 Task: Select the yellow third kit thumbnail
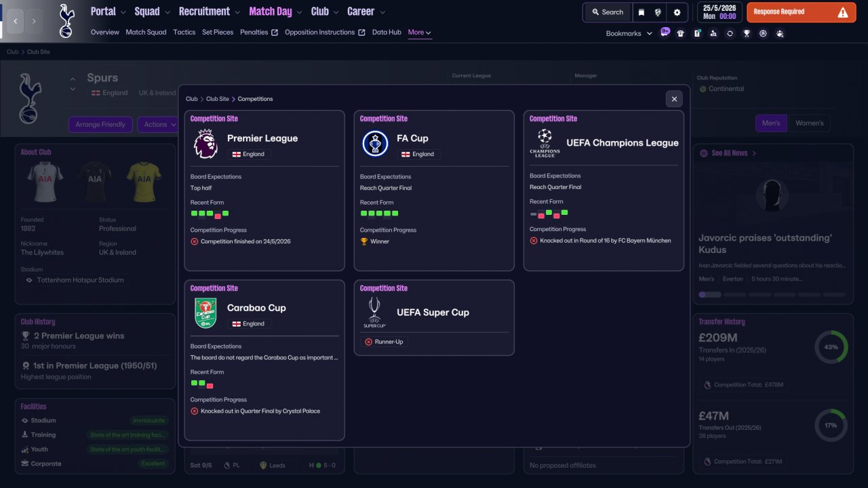[144, 180]
